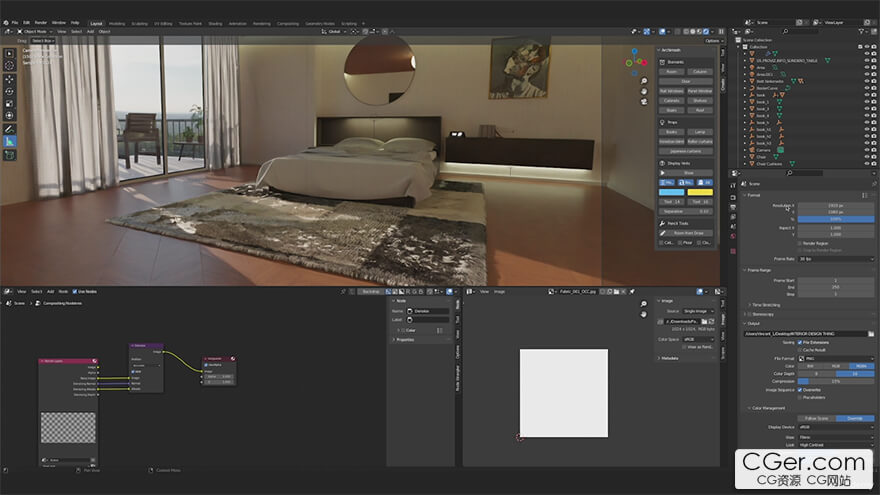
Task: Open the File Format PNG dropdown
Action: coord(836,358)
